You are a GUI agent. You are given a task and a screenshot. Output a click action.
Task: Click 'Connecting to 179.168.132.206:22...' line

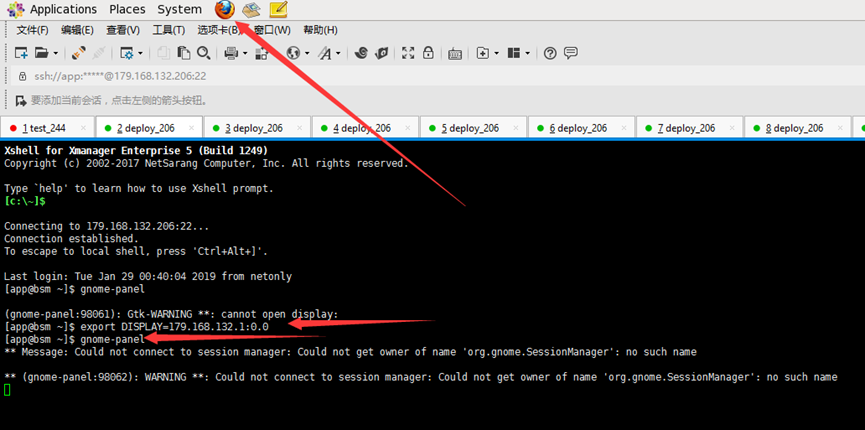pos(106,226)
